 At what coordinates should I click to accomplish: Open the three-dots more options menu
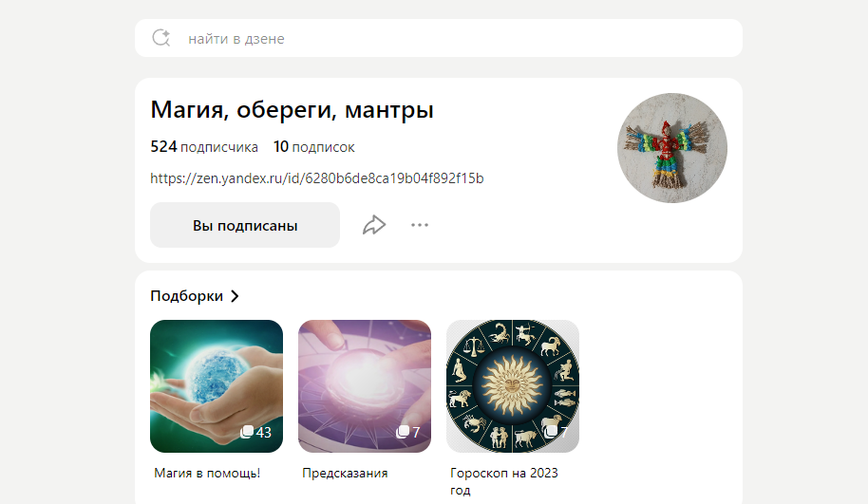[x=420, y=225]
